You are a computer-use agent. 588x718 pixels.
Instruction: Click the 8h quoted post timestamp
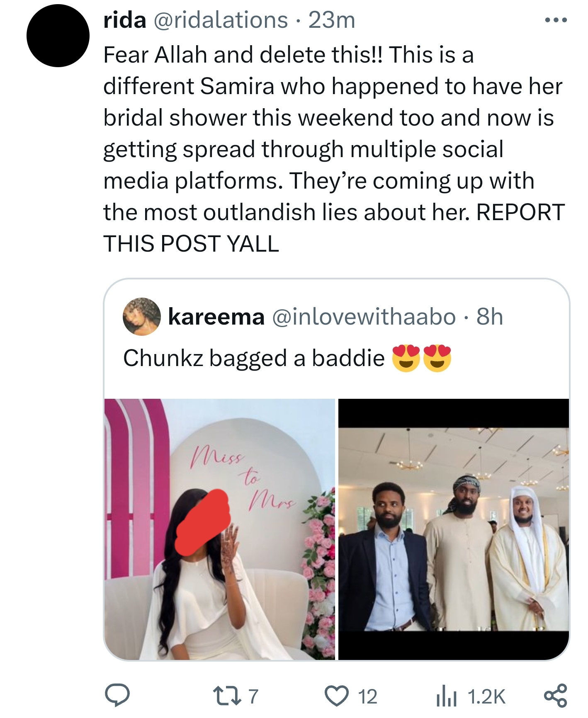(x=490, y=317)
